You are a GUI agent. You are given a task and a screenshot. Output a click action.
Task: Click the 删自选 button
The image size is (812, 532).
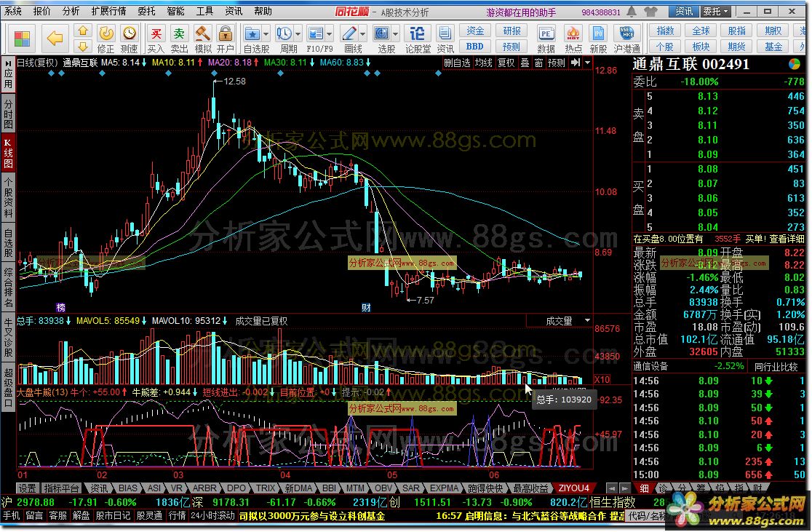click(457, 63)
